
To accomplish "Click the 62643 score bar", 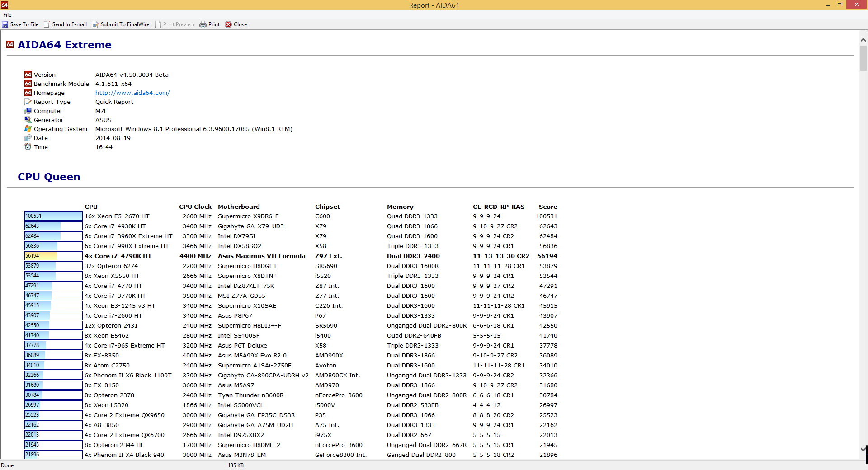I will coord(53,226).
